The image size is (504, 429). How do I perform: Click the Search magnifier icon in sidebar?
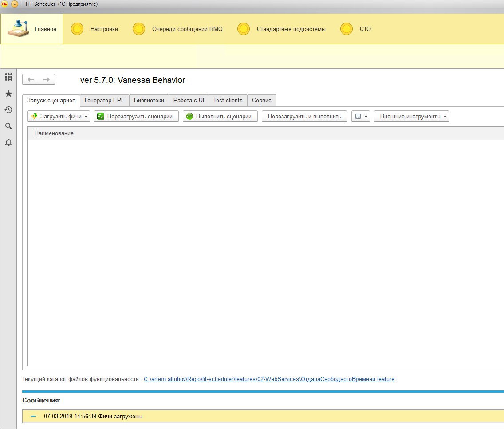pyautogui.click(x=9, y=126)
